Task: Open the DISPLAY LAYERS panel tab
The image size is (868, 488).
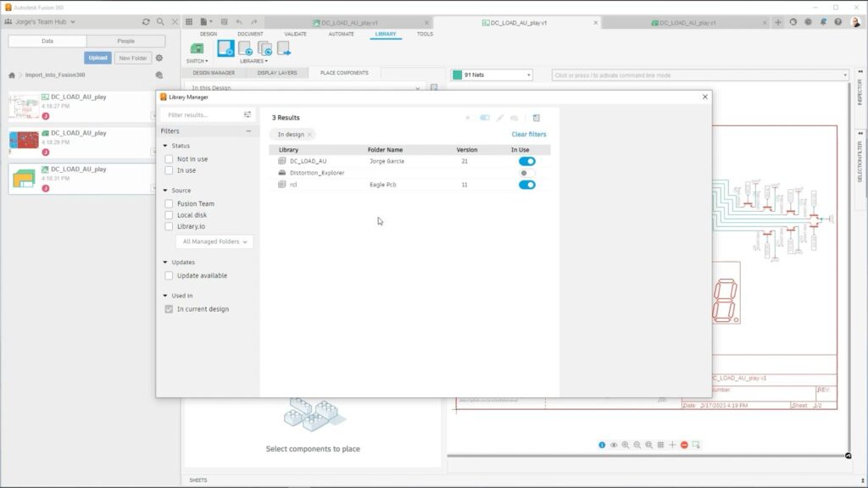Action: pos(277,73)
